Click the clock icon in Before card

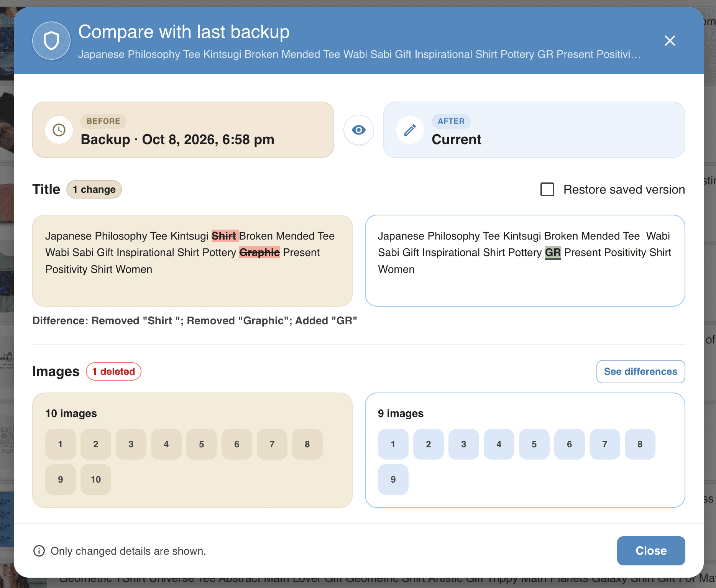tap(59, 130)
